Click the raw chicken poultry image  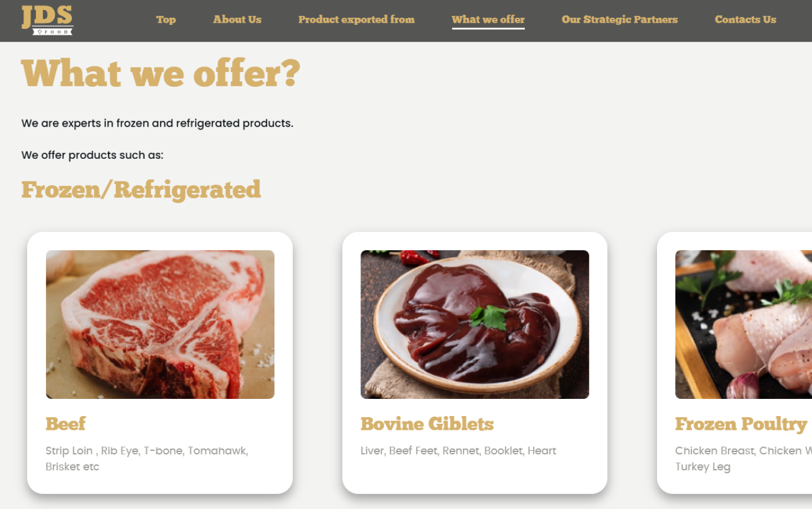743,324
